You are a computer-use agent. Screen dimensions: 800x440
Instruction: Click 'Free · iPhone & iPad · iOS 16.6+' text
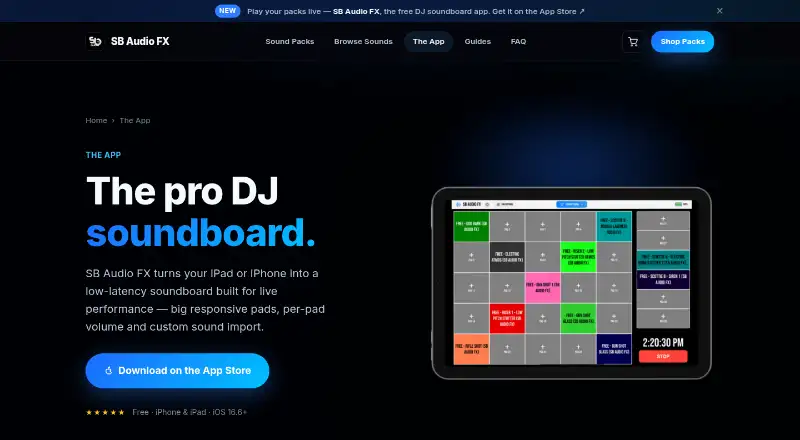189,412
